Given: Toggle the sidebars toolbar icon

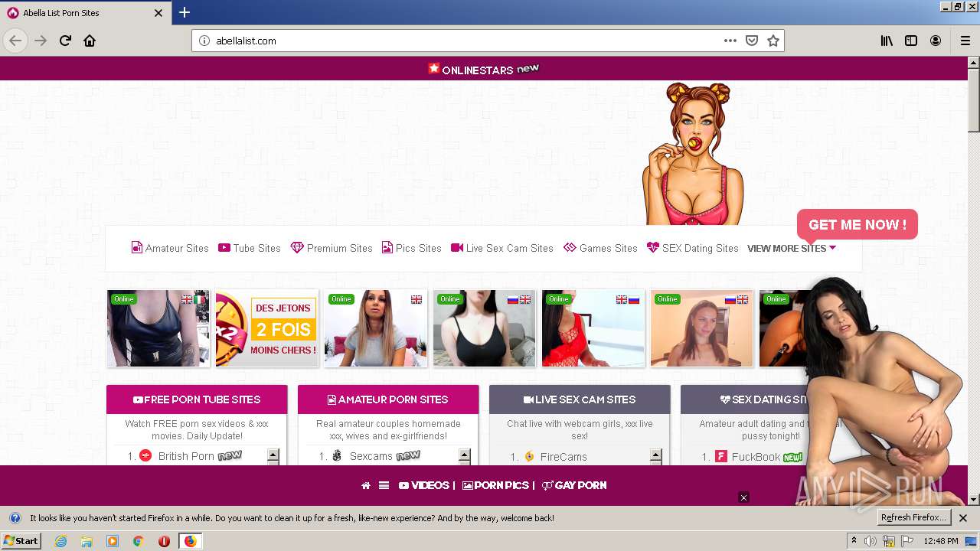Looking at the screenshot, I should (911, 41).
